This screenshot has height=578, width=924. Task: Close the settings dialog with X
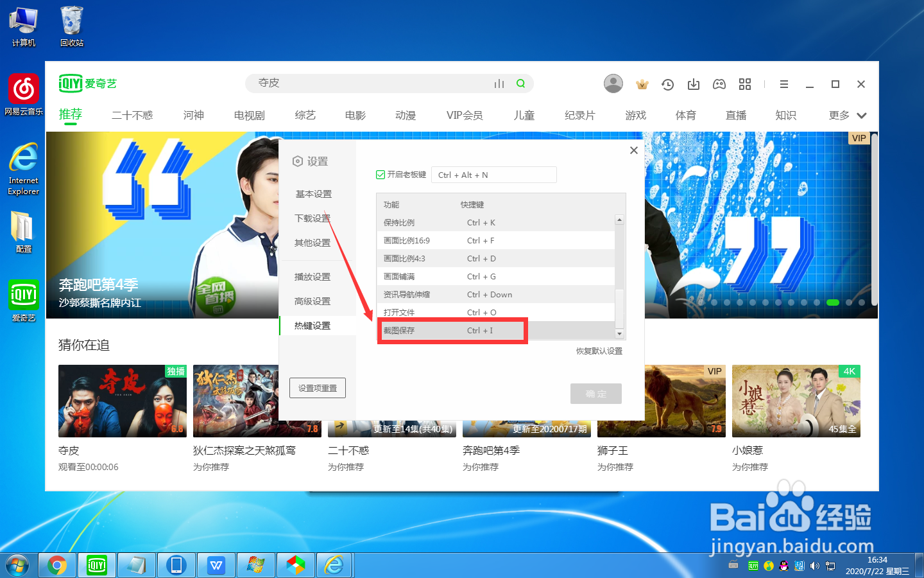click(x=634, y=150)
